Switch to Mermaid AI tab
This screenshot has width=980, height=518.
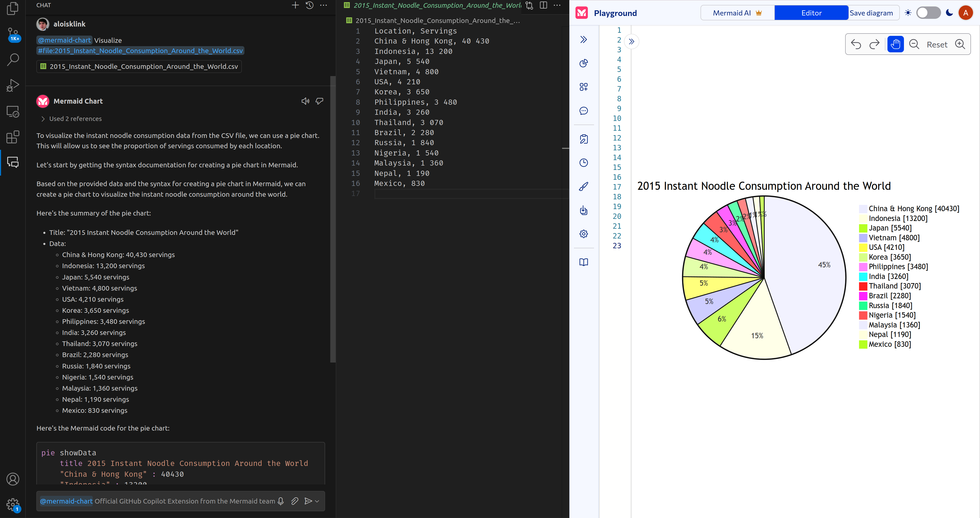click(x=737, y=13)
